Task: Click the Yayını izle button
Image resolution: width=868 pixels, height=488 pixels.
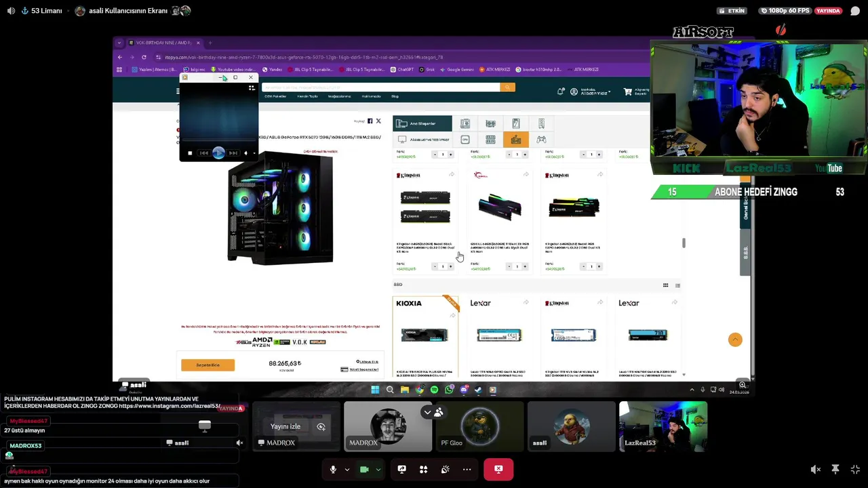Action: (x=285, y=426)
